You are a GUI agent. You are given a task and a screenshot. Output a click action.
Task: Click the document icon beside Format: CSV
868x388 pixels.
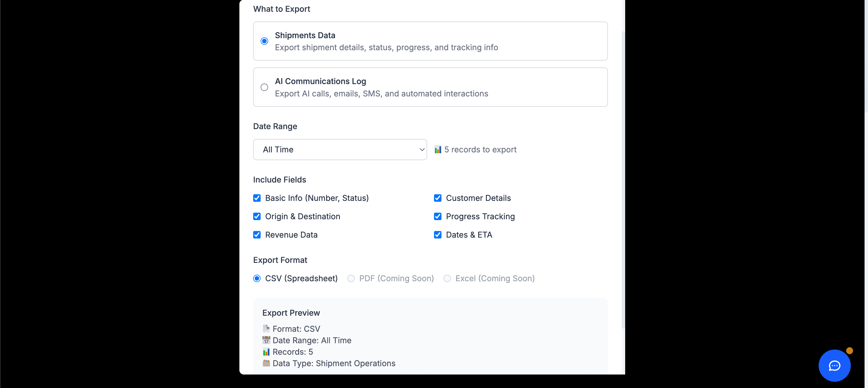tap(266, 328)
